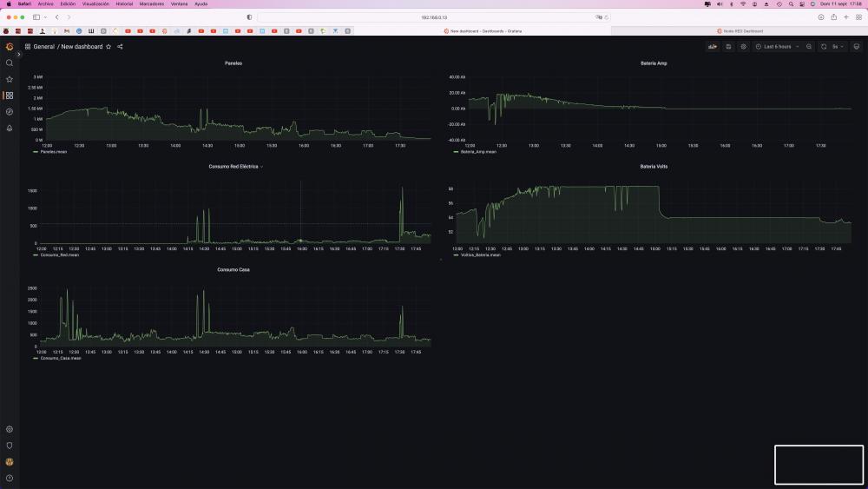Expand the Grafana sidebar menu arrow
This screenshot has width=868, height=489.
(x=19, y=54)
